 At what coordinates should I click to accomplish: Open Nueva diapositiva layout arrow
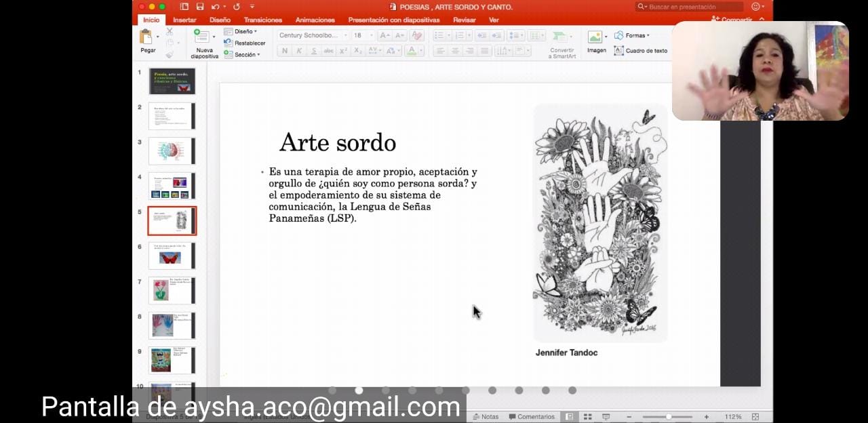(214, 37)
